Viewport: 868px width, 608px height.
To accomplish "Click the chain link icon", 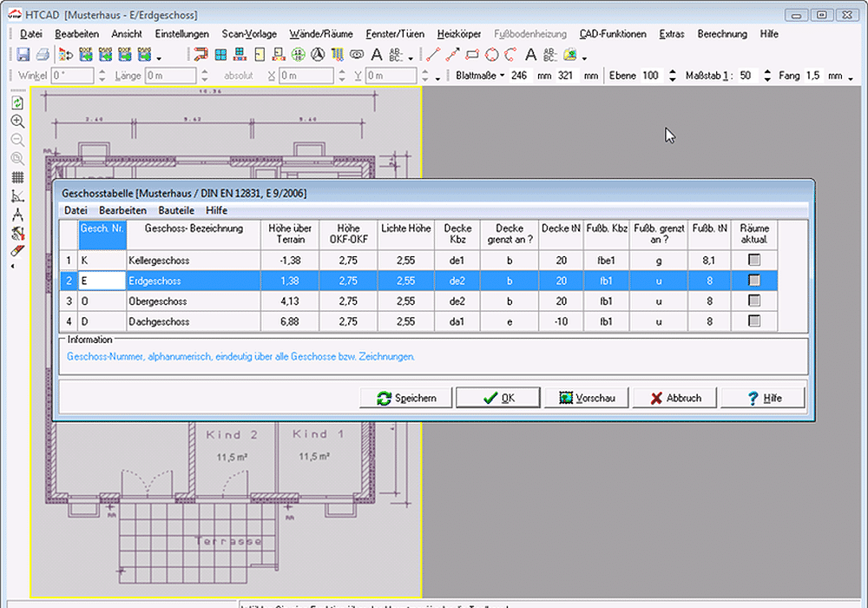I will click(x=357, y=54).
